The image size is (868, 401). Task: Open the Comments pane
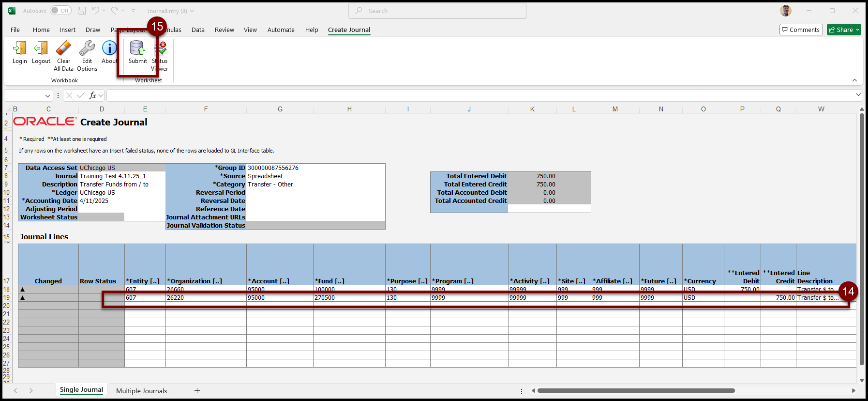[801, 30]
